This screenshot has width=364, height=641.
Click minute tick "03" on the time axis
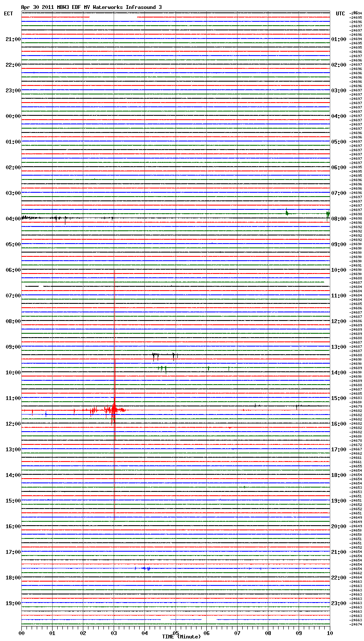point(114,632)
